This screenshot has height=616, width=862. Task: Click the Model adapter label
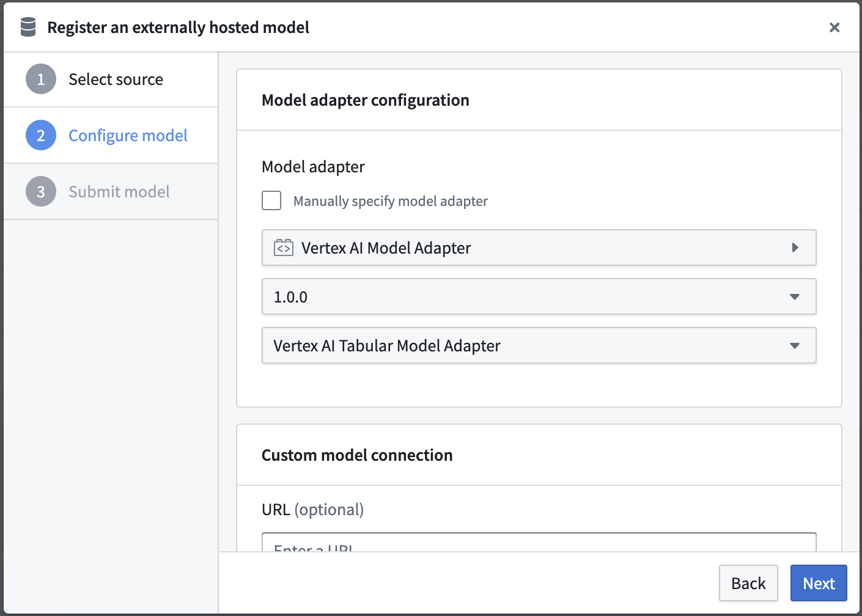tap(313, 167)
